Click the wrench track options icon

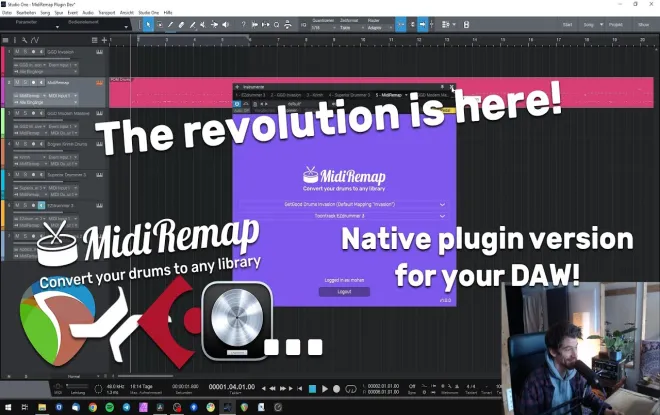tap(24, 40)
